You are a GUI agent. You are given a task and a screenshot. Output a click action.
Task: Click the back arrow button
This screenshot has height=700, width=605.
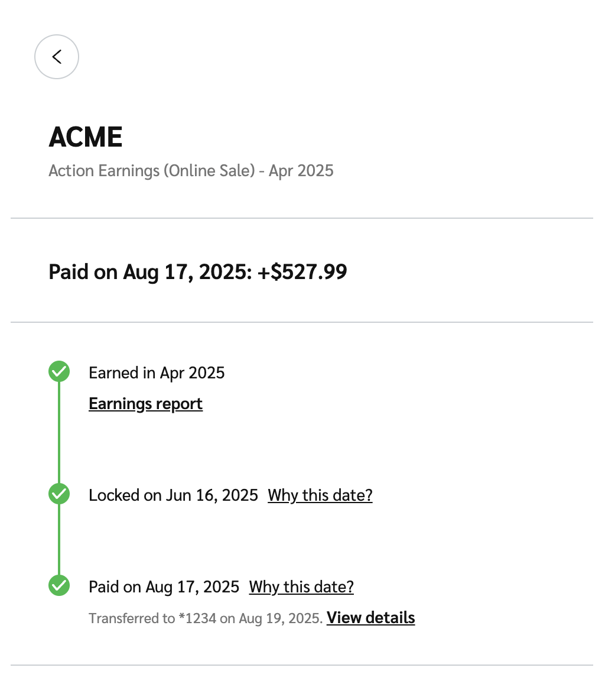pos(57,57)
